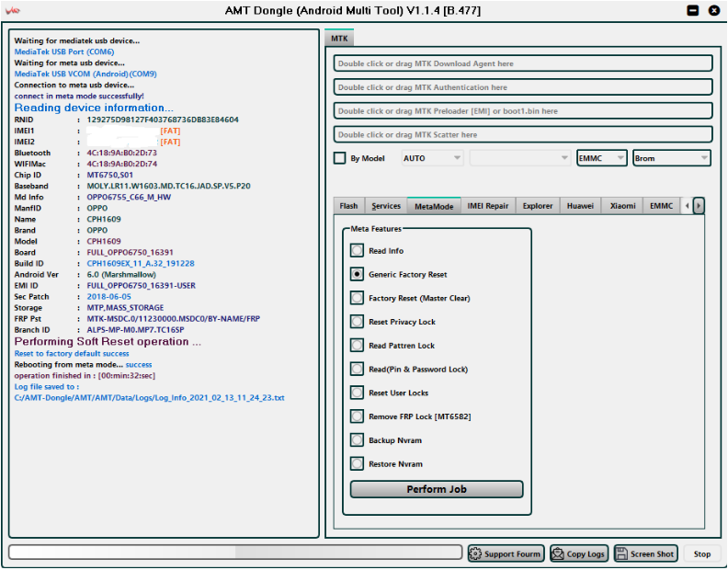Click the MTK Authentication field
Viewport: 728px width, 570px height.
pyautogui.click(x=523, y=87)
